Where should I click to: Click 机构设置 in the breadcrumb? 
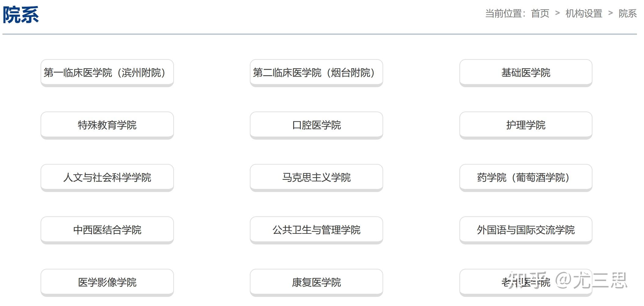tap(584, 13)
